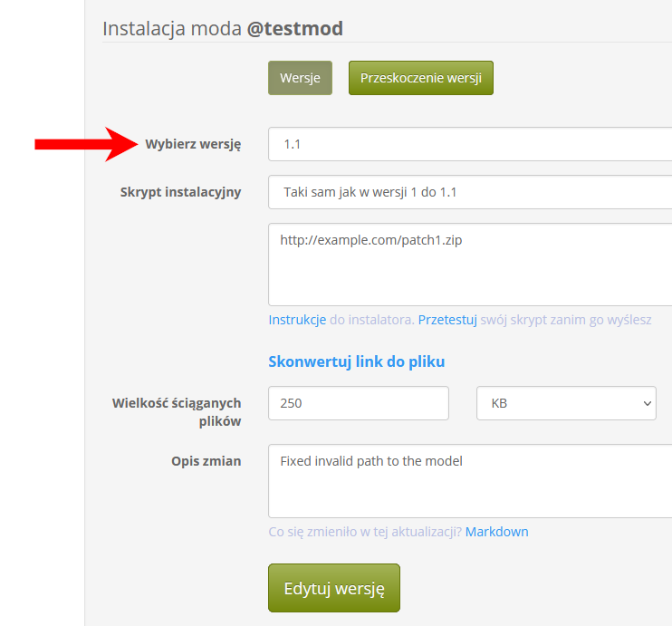Click the red arrow pointing at Wybierz wersję
Image resolution: width=672 pixels, height=626 pixels.
(86, 144)
